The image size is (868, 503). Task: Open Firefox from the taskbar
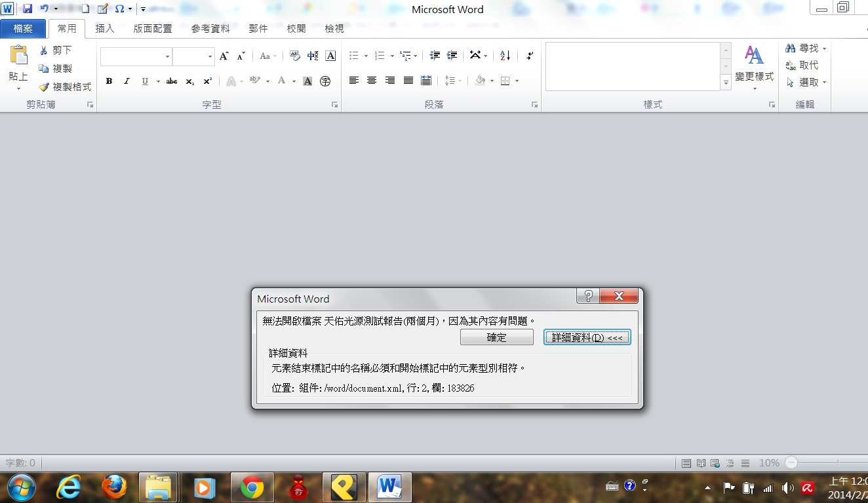click(114, 487)
